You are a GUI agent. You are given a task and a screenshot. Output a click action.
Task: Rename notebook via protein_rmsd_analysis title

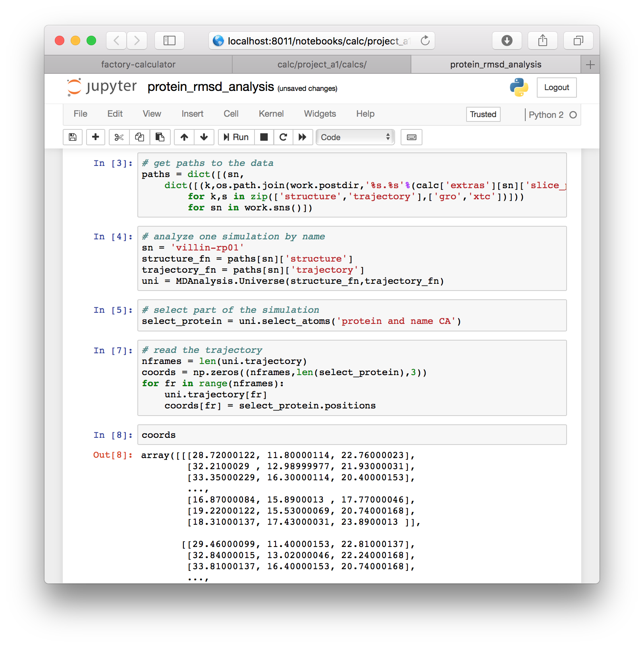(x=211, y=87)
